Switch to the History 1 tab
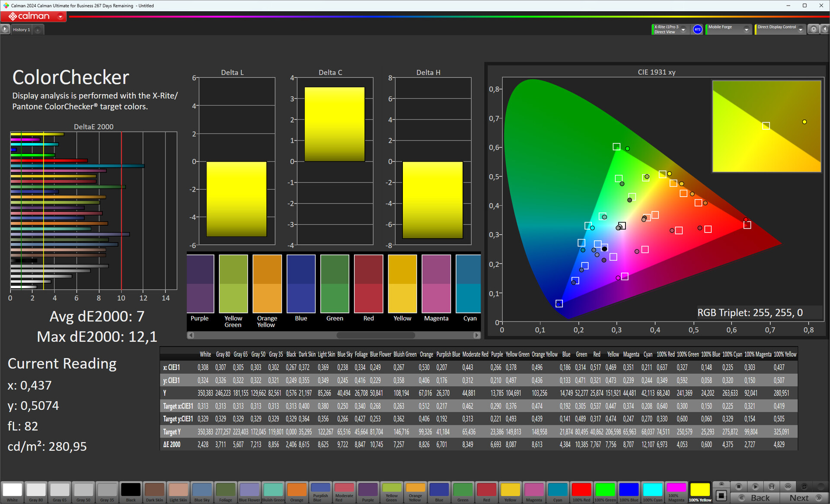Screen dimensions: 830x504 point(21,30)
